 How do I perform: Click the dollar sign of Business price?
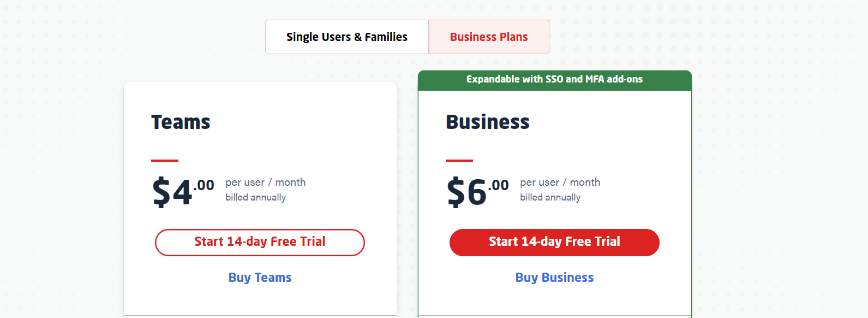[455, 192]
